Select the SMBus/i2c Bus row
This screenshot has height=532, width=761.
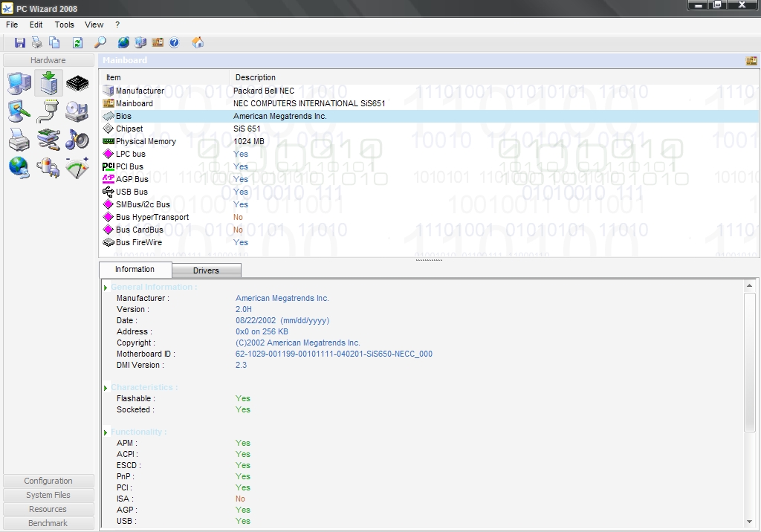point(430,204)
